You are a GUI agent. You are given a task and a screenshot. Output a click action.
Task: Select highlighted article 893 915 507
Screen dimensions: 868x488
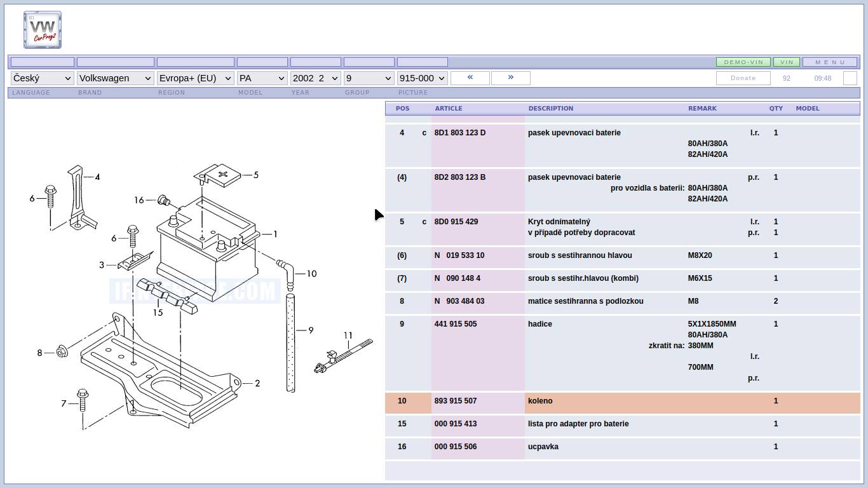coord(456,401)
